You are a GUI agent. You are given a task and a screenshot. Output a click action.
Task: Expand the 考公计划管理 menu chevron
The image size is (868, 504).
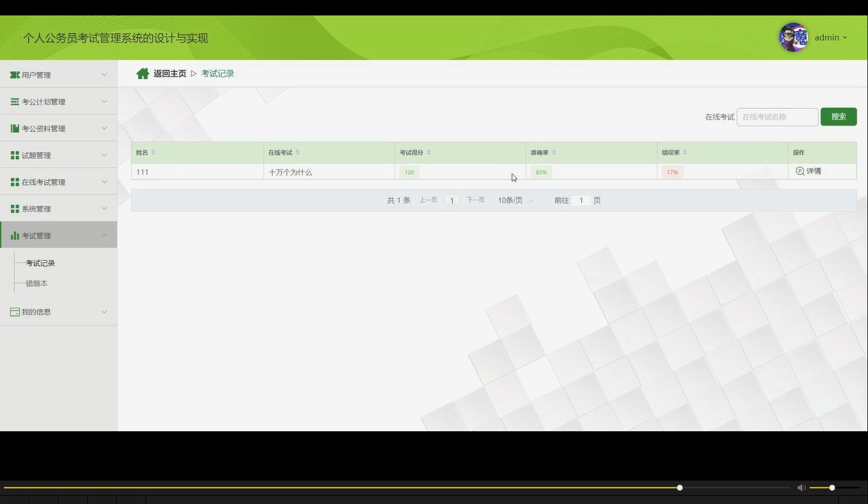[104, 101]
